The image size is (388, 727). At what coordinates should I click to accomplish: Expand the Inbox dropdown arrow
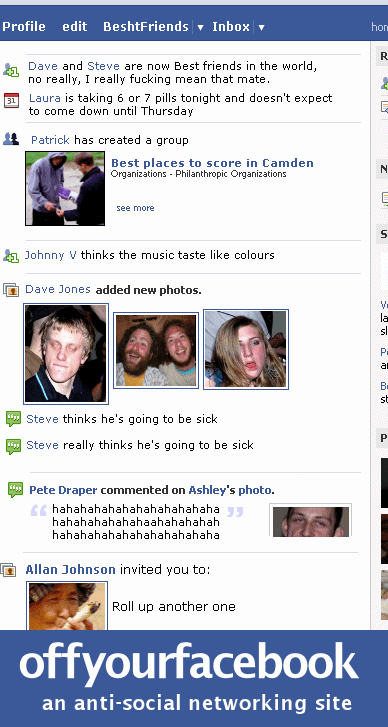coord(261,27)
